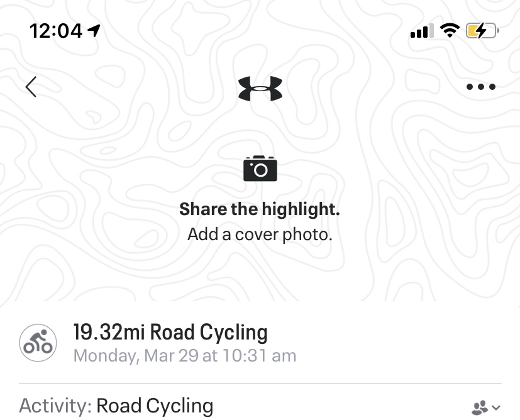Tap the location arrow status icon
The width and height of the screenshot is (520, 420).
pyautogui.click(x=94, y=31)
